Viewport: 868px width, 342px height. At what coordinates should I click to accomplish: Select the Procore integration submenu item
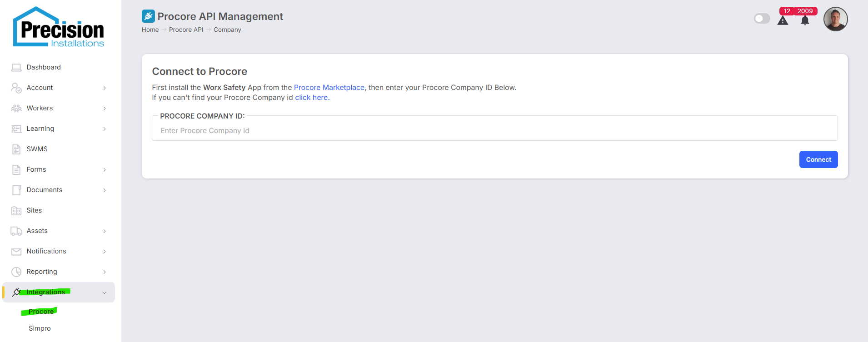[x=41, y=312]
